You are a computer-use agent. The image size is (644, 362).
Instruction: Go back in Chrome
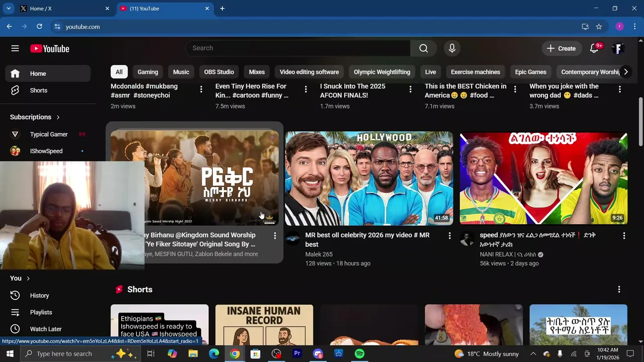pyautogui.click(x=10, y=27)
